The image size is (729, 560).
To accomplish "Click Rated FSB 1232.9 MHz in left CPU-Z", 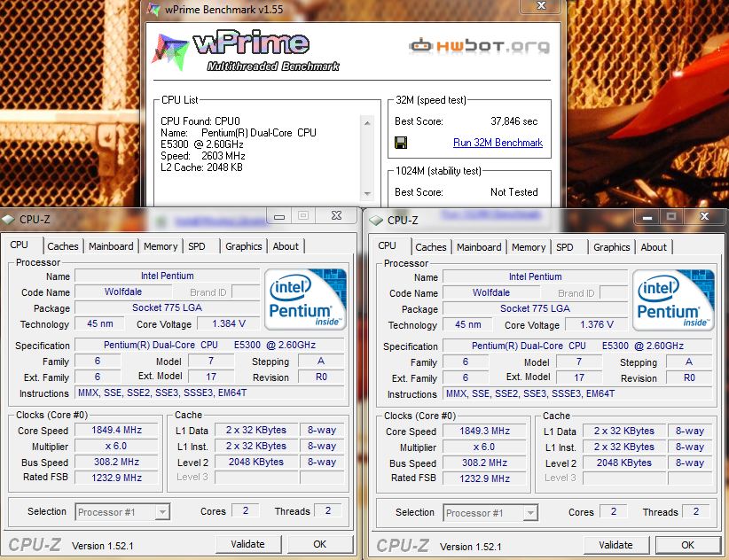I will (x=116, y=478).
